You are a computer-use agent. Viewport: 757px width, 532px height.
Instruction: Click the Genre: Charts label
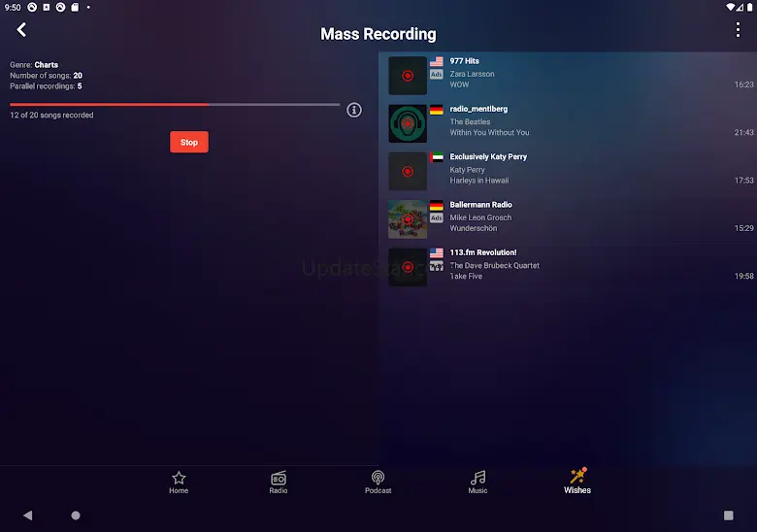[x=34, y=65]
